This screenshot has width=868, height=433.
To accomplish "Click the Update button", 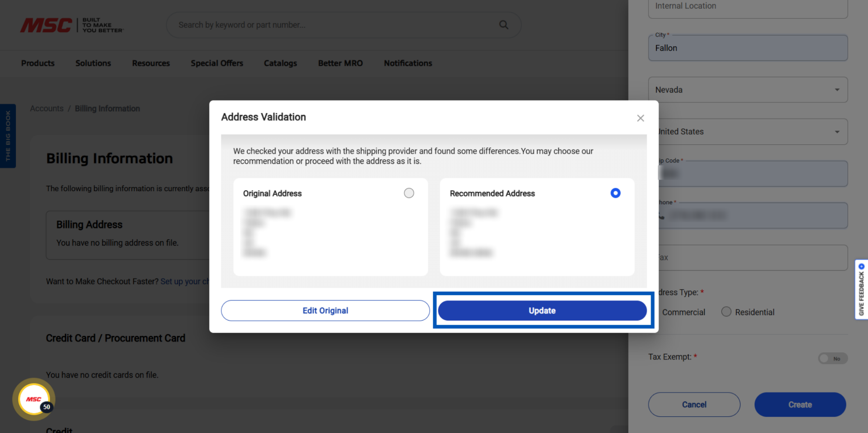I will pyautogui.click(x=542, y=310).
